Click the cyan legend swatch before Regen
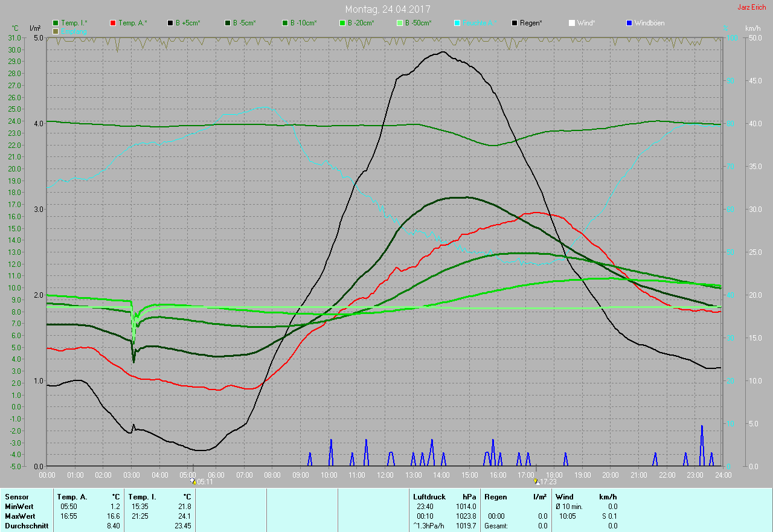The image size is (773, 532). [x=457, y=23]
